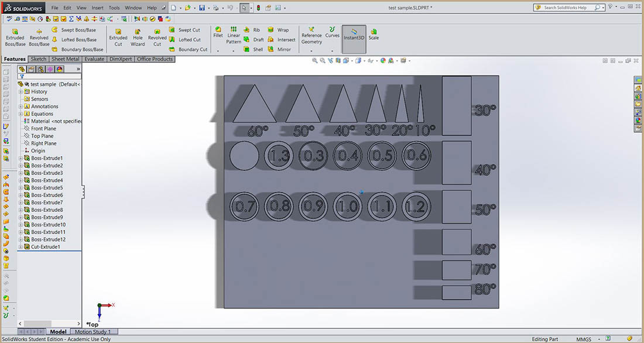Expand the panel tabs chevron
The height and width of the screenshot is (343, 644).
point(78,69)
